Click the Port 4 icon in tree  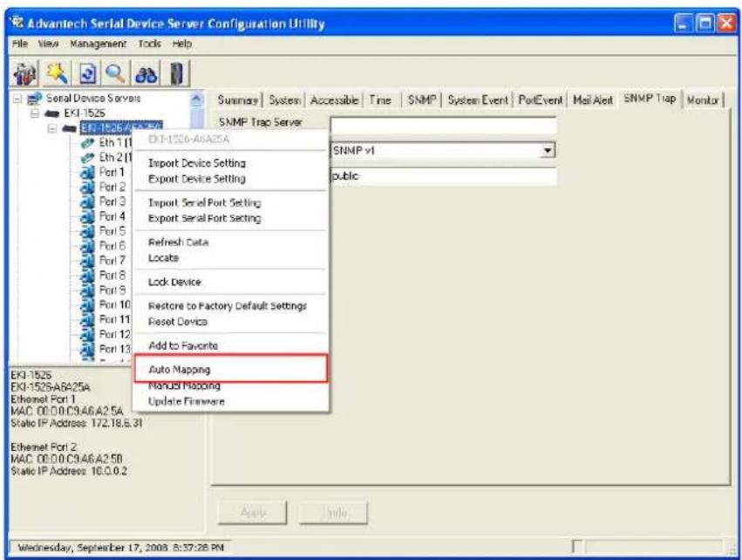(x=87, y=217)
